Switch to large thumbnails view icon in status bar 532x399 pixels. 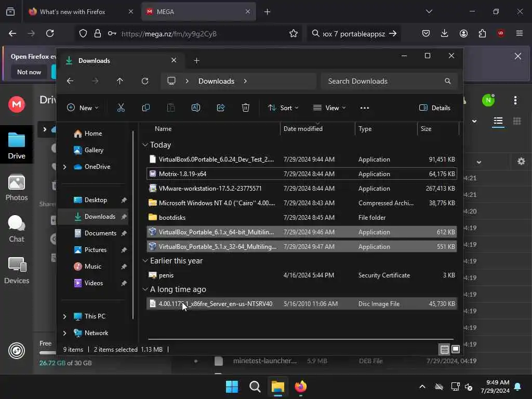coord(456,349)
